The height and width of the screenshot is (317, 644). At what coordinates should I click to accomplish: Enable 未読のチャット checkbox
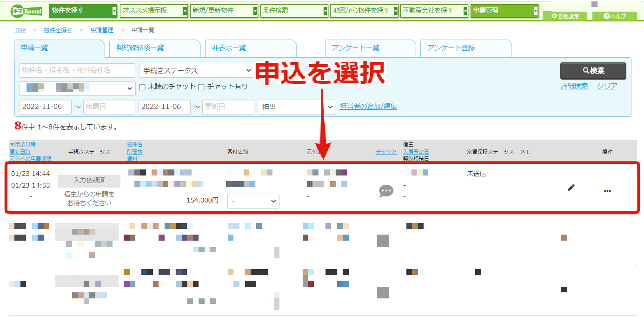coord(143,87)
